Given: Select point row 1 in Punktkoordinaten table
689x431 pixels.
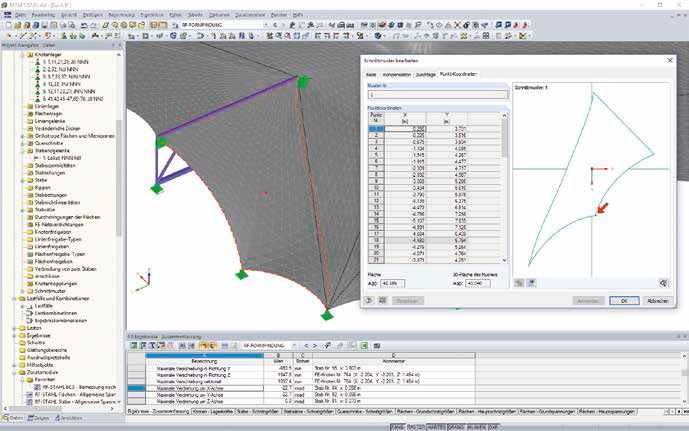Looking at the screenshot, I should coord(376,129).
